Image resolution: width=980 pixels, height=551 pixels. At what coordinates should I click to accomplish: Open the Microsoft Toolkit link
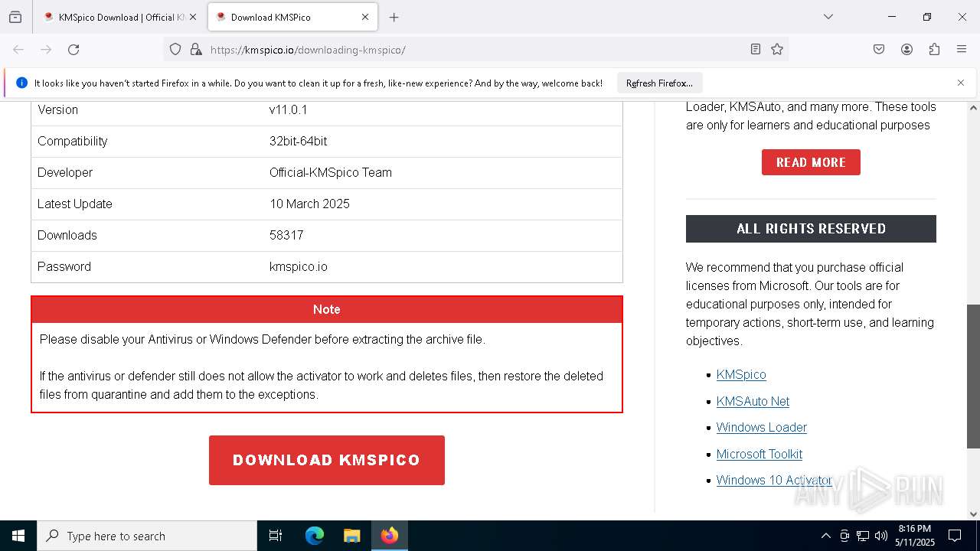coord(759,454)
